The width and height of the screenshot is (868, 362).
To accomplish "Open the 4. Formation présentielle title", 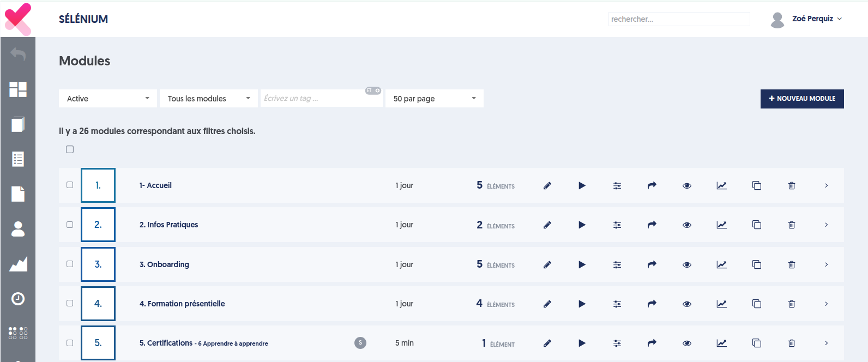I will (x=182, y=304).
